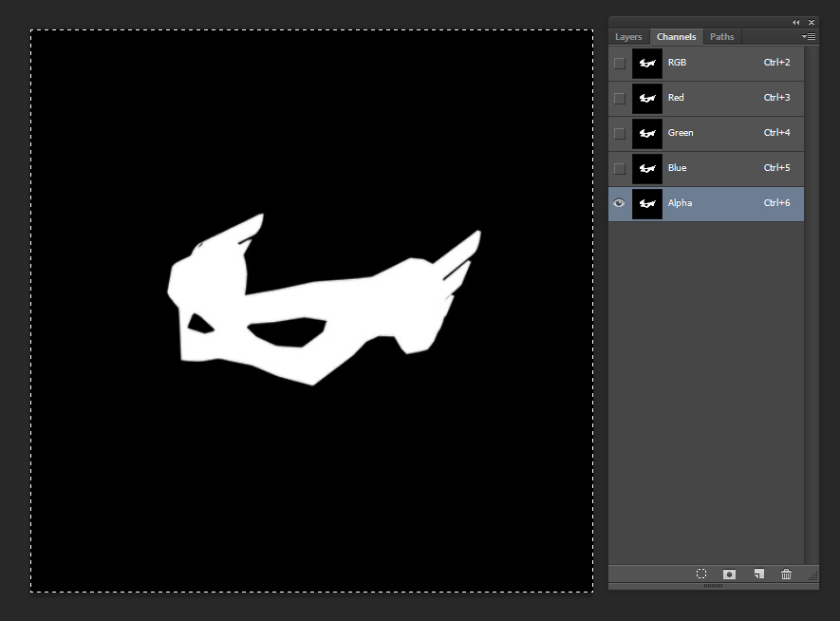Toggle visibility of the Red channel

[x=619, y=99]
